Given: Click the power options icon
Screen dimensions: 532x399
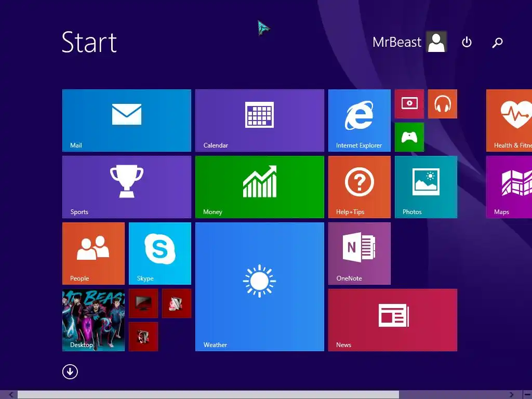Looking at the screenshot, I should (x=467, y=42).
